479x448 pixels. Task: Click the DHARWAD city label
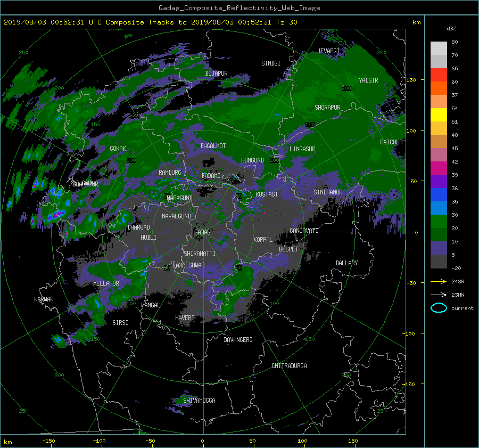point(139,227)
